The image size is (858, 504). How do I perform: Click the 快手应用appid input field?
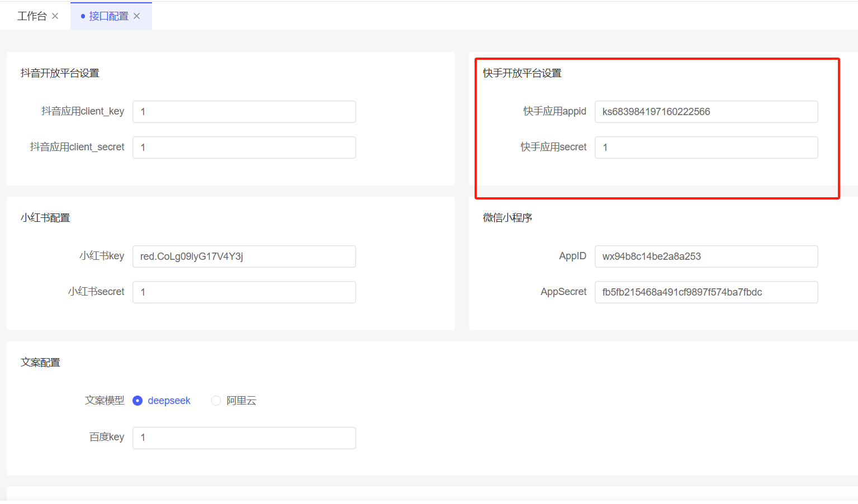[706, 112]
